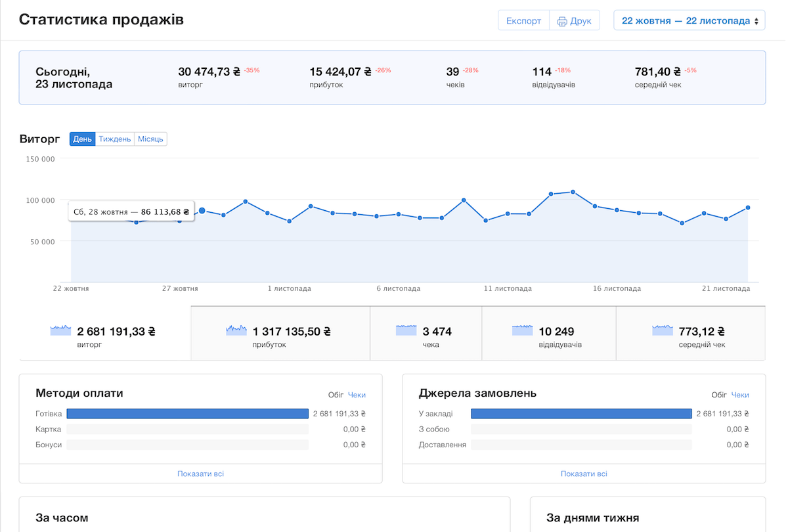Expand payment methods with Показати всі

pos(200,474)
